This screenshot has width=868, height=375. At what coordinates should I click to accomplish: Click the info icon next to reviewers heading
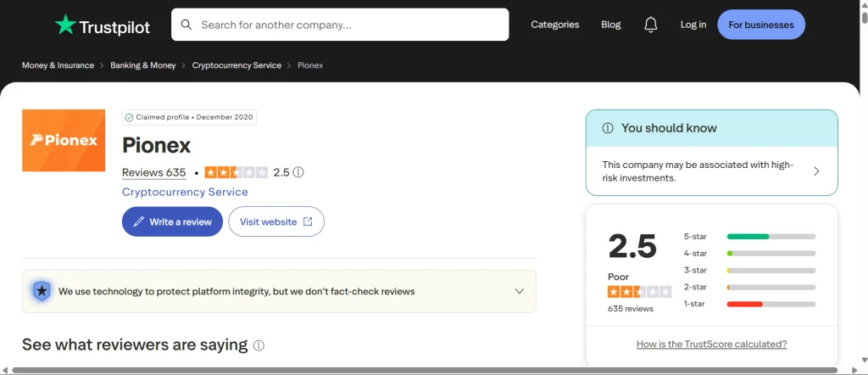point(259,345)
